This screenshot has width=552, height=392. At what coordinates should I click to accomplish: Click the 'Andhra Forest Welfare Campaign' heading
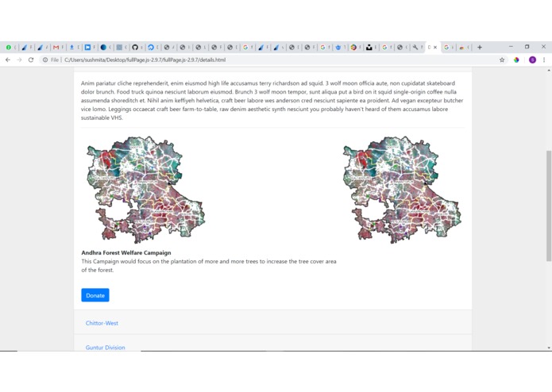[x=126, y=253]
